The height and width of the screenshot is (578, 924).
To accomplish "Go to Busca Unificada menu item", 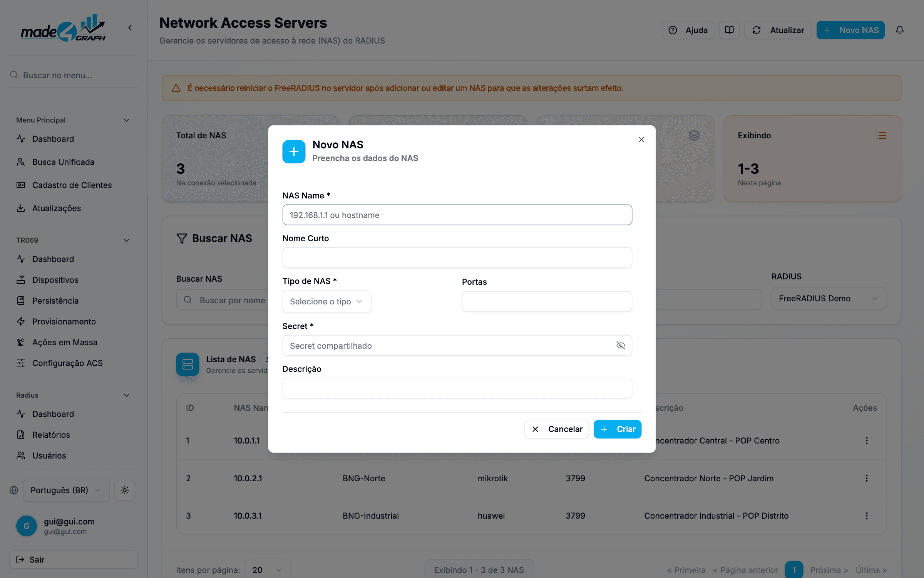I will pos(63,162).
